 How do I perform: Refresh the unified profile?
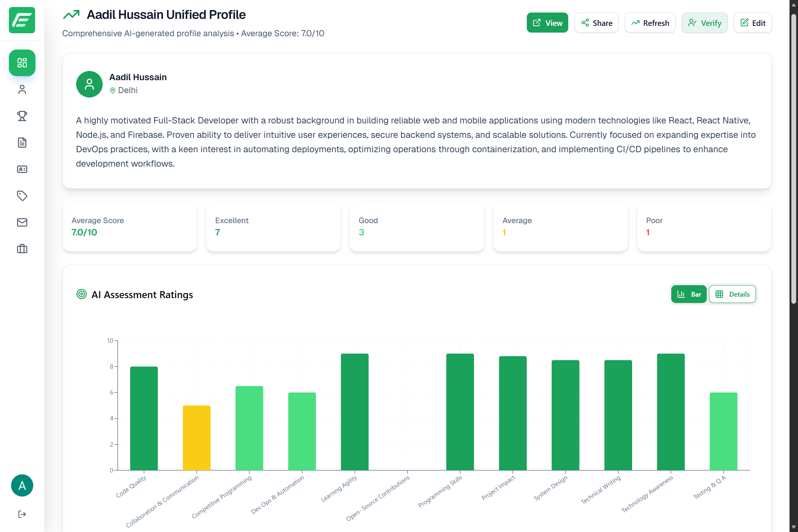point(650,23)
